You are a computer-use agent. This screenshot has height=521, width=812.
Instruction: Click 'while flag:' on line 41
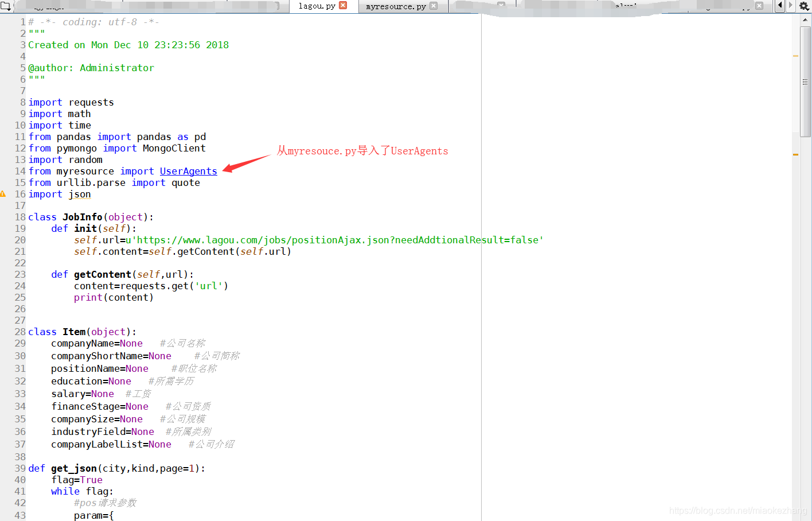(82, 491)
